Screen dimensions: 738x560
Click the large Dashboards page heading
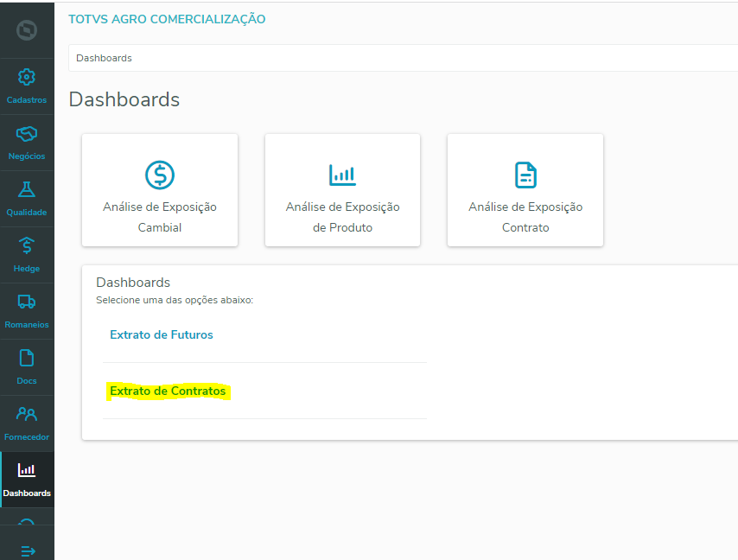pyautogui.click(x=124, y=99)
